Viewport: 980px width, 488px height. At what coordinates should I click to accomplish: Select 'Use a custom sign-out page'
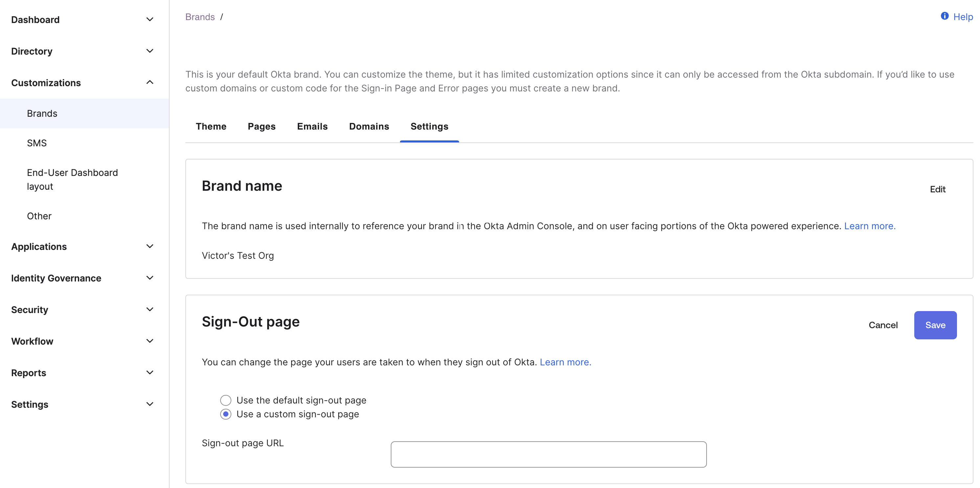(x=226, y=414)
